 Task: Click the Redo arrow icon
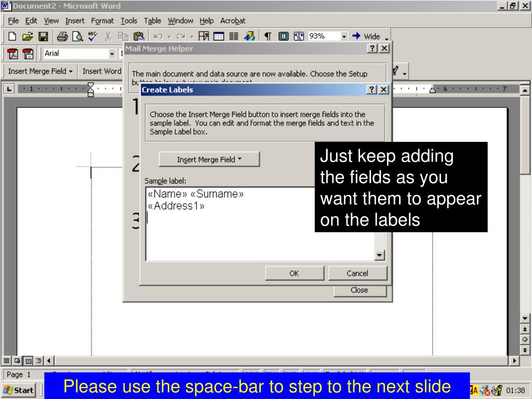coord(181,36)
